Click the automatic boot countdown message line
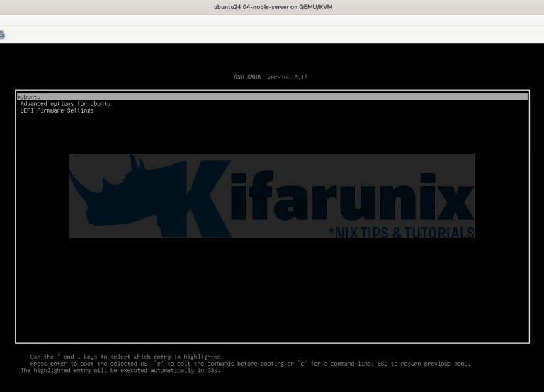544x392 pixels. (120, 371)
